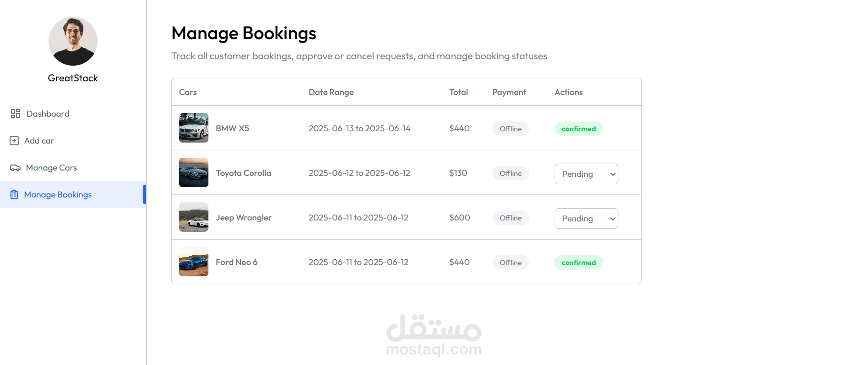Click the BMW X5 confirmed status badge
Screen dimensions: 868x365
tap(579, 129)
